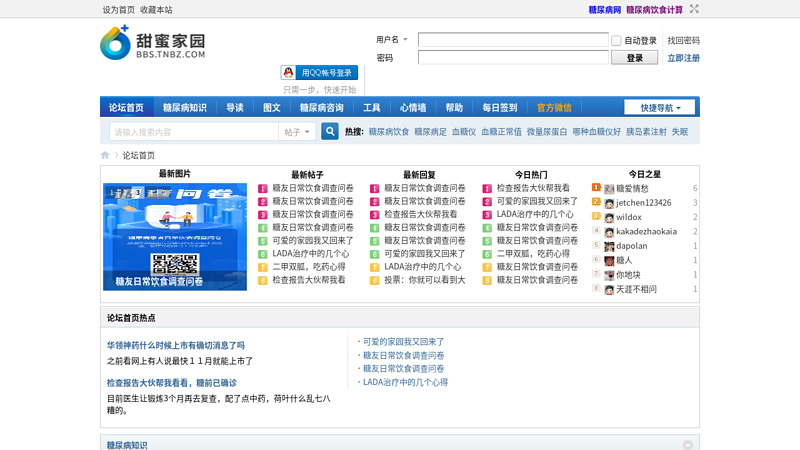
Task: Open avatar of user dapolan
Action: click(609, 246)
